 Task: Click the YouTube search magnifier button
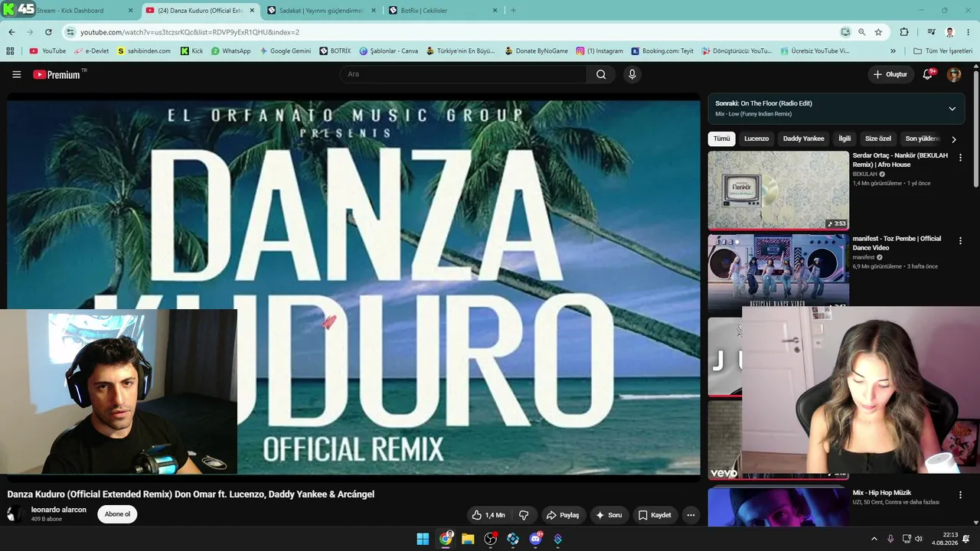pyautogui.click(x=601, y=74)
